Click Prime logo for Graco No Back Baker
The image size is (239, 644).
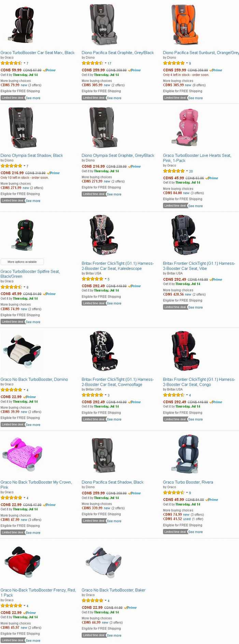coord(130,608)
